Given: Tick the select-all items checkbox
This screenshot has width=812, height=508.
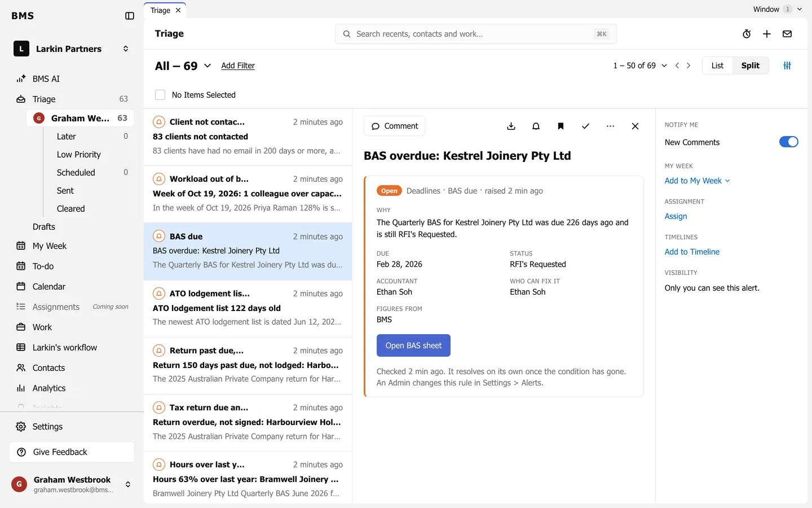Looking at the screenshot, I should tap(160, 95).
